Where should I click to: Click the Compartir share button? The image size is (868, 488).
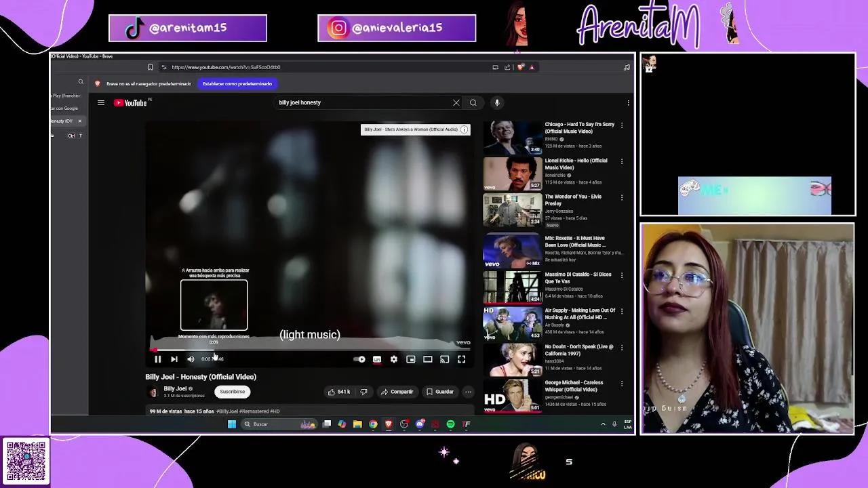pyautogui.click(x=397, y=392)
